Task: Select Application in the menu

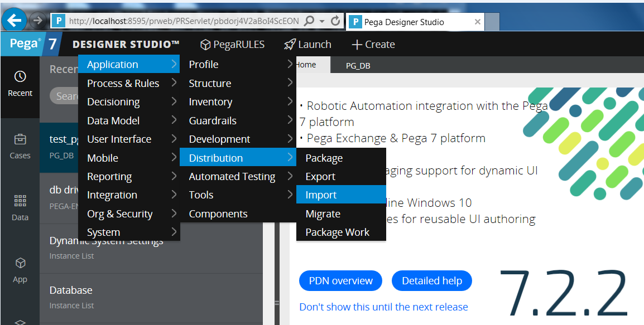Action: pyautogui.click(x=129, y=65)
